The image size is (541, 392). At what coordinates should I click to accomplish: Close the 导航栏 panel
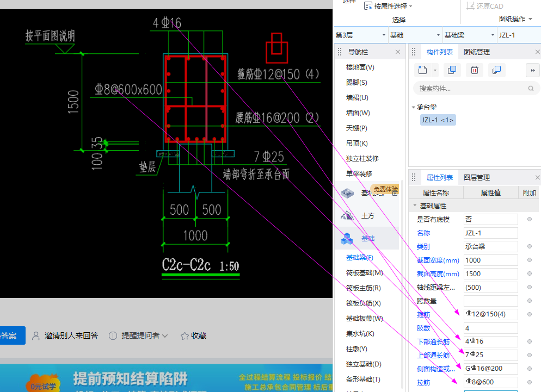pos(398,52)
